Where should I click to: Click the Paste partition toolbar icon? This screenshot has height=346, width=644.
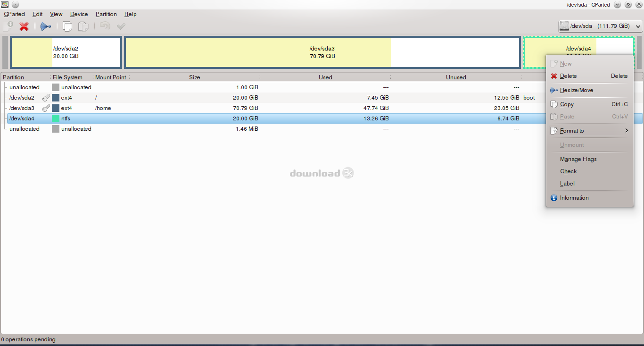(x=83, y=26)
